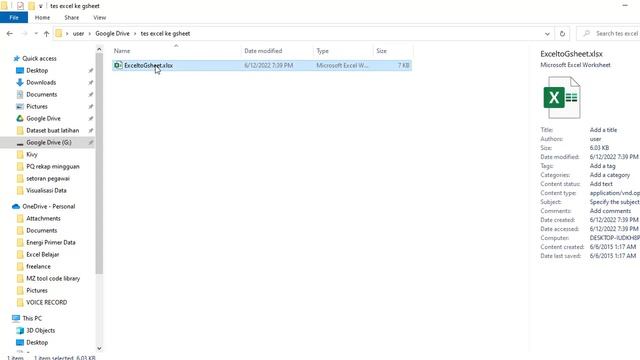This screenshot has width=640, height=360.
Task: Open pinned Documents under Quick access
Action: pyautogui.click(x=42, y=94)
